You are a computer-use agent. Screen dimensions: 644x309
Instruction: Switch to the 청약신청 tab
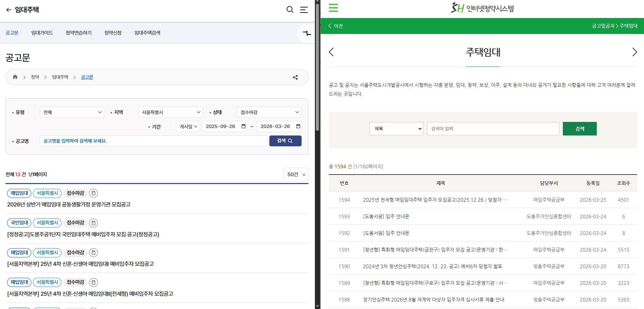(x=113, y=33)
